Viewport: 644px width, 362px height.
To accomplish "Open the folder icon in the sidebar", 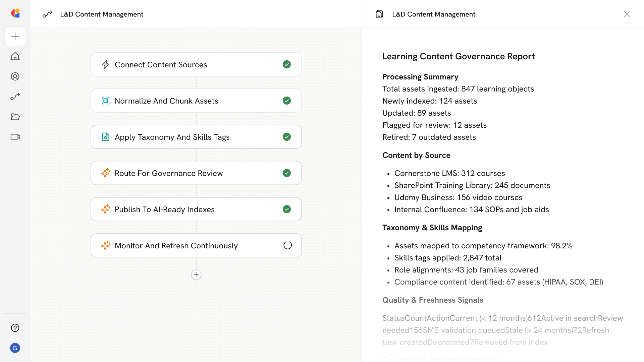I will pos(15,117).
